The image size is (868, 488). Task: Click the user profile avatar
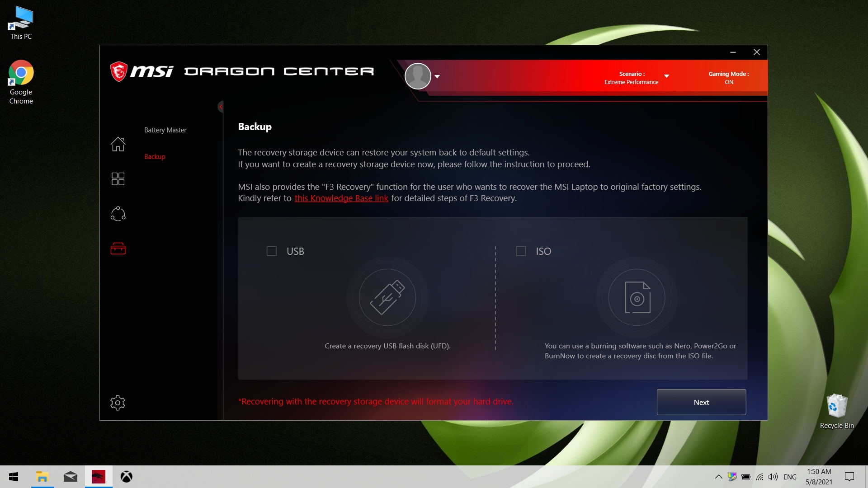point(418,76)
